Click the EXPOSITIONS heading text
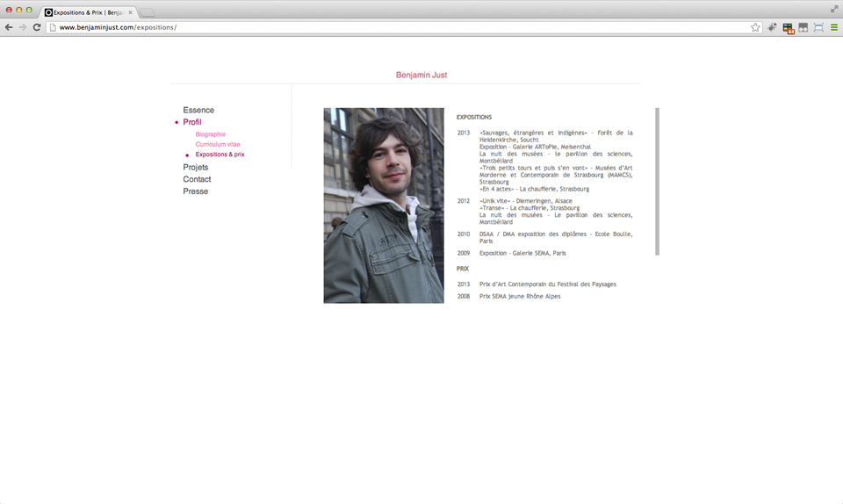Image resolution: width=843 pixels, height=504 pixels. [474, 117]
